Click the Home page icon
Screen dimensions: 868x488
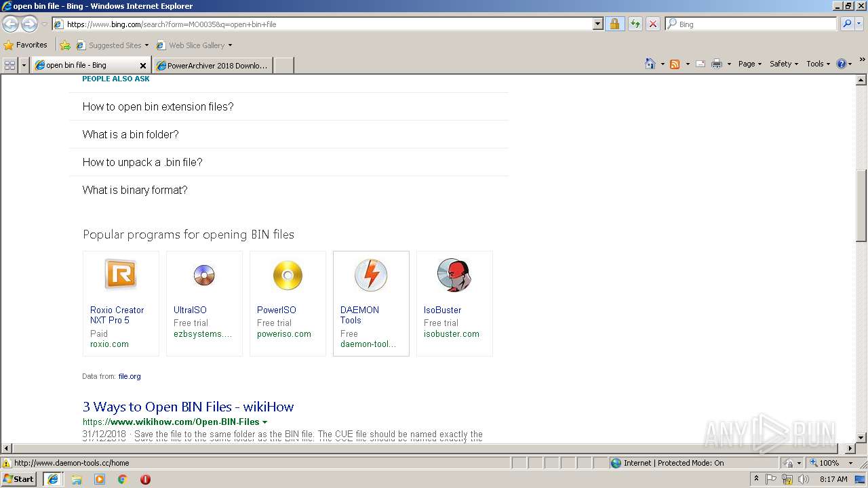click(x=650, y=64)
